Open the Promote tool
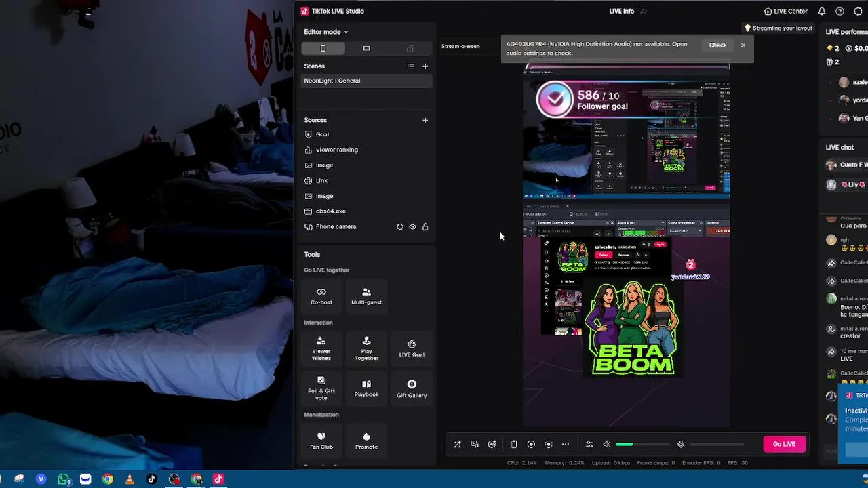The image size is (868, 488). (366, 441)
